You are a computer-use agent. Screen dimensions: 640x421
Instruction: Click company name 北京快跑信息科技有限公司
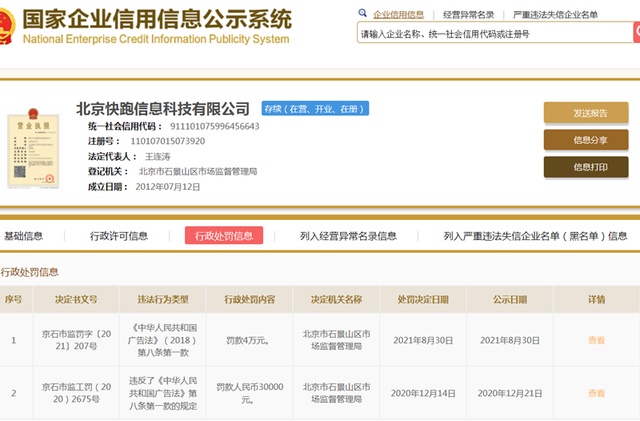(163, 109)
